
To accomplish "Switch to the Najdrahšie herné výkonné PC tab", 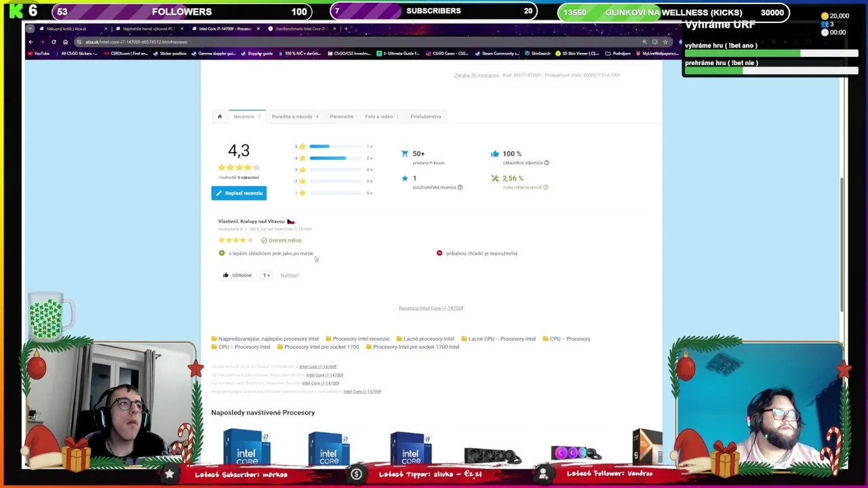I will [148, 28].
